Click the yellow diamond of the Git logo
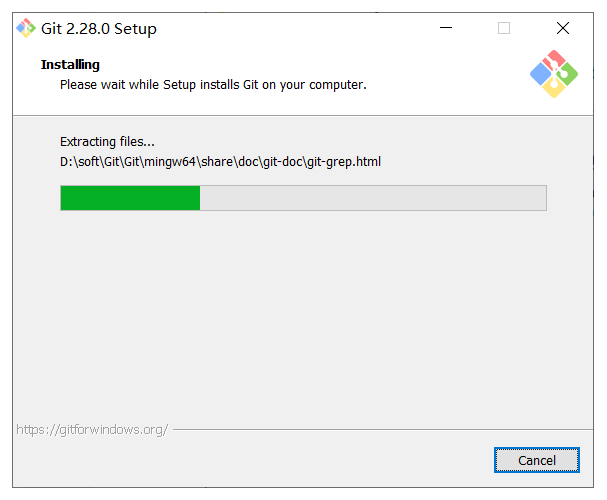607x500 pixels. point(554,88)
